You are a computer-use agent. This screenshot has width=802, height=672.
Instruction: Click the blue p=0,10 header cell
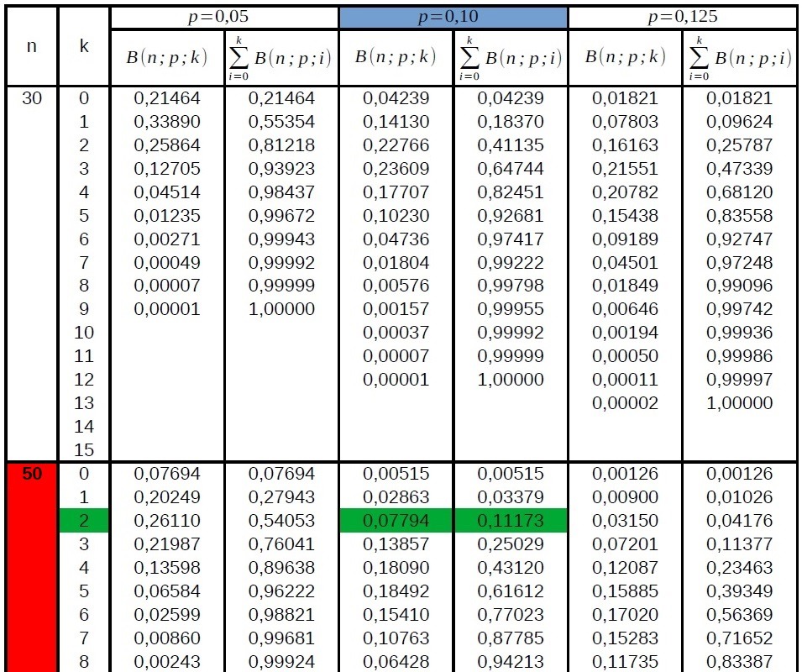(x=453, y=18)
